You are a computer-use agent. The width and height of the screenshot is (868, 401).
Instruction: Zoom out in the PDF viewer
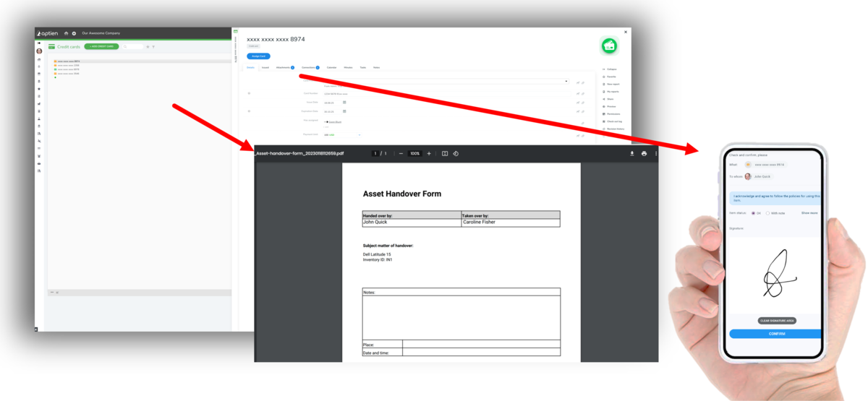401,153
